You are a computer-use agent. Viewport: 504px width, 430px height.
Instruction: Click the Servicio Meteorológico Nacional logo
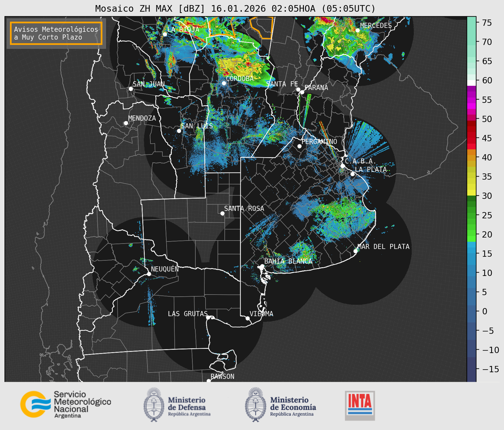[x=65, y=404]
